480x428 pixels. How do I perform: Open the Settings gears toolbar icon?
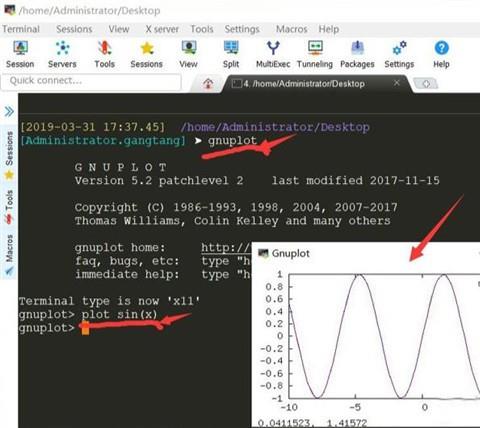click(399, 54)
